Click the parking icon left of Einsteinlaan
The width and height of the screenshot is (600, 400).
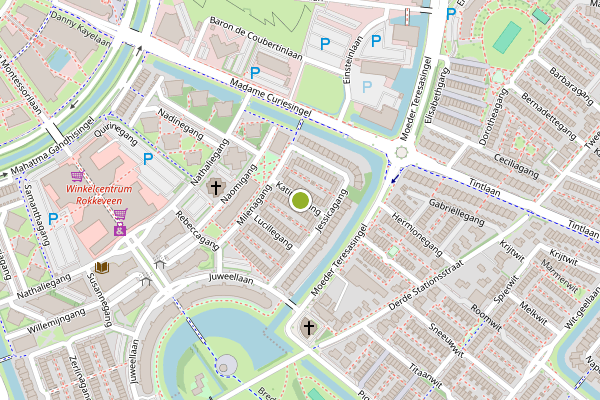point(325,44)
